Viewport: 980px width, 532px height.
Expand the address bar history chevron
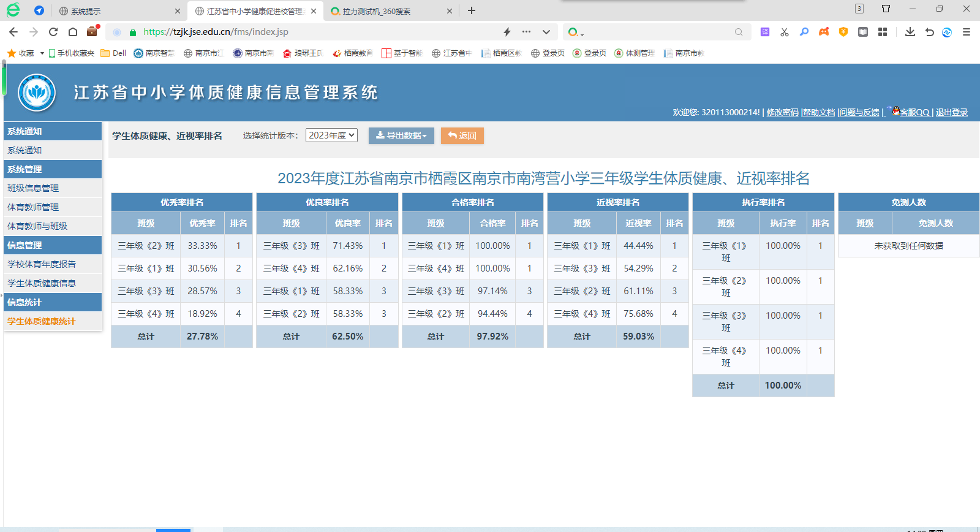(x=546, y=32)
